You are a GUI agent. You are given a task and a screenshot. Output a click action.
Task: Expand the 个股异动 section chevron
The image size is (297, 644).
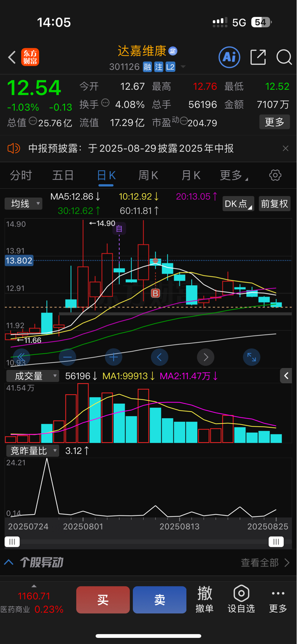pyautogui.click(x=9, y=562)
